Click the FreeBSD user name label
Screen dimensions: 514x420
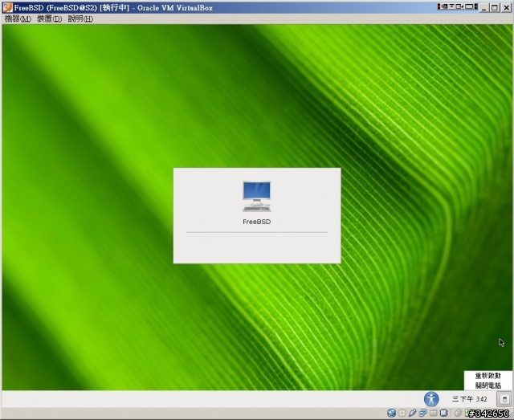(x=257, y=222)
